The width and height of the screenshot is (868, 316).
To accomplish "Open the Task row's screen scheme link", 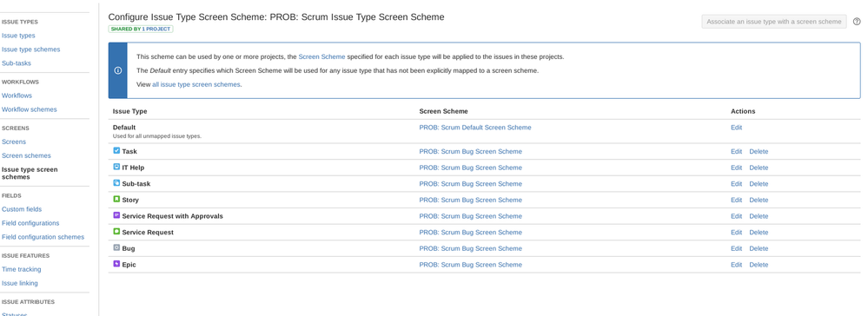I will point(471,151).
